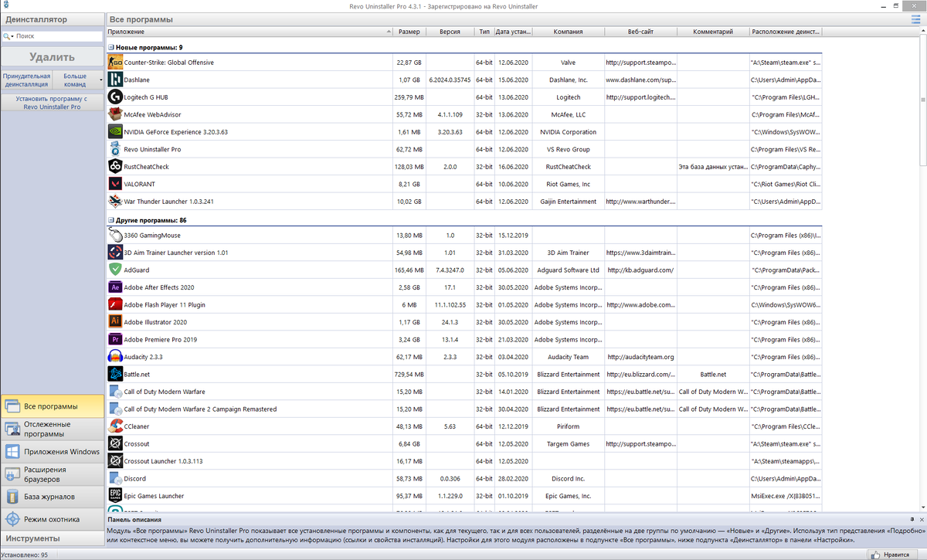The width and height of the screenshot is (927, 560).
Task: Click the search magnifier dropdown icon
Action: click(8, 36)
